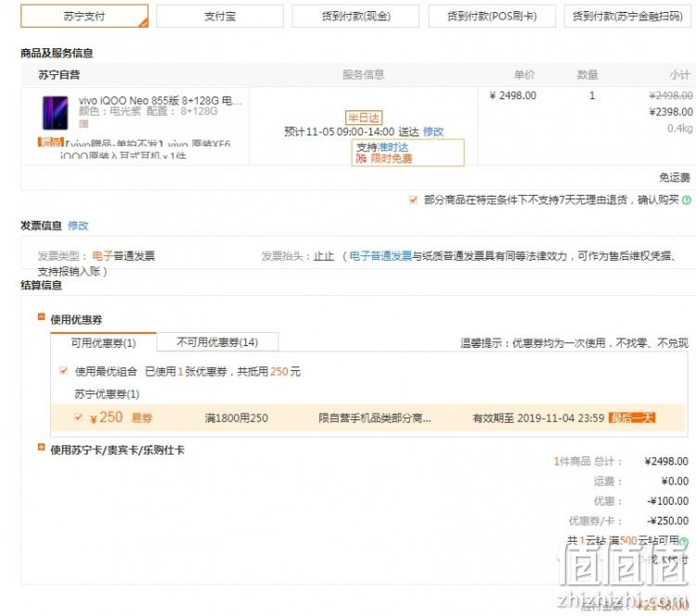Click the 苏宁自营 store header
The height and width of the screenshot is (616, 696).
point(59,74)
